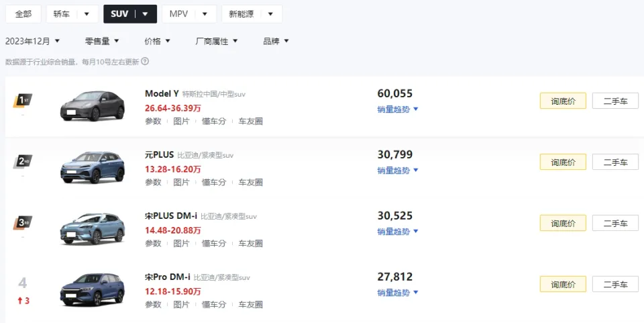Open the 品牌 filter dropdown
The width and height of the screenshot is (644, 323).
(276, 41)
